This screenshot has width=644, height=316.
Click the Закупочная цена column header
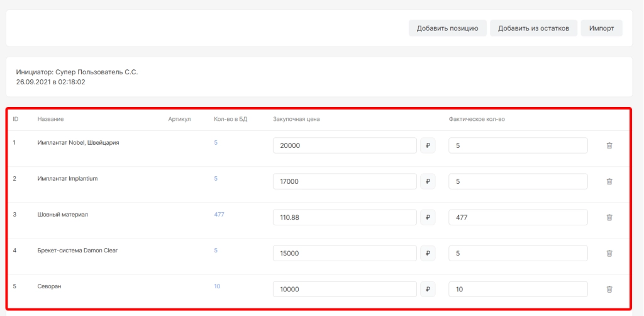296,120
